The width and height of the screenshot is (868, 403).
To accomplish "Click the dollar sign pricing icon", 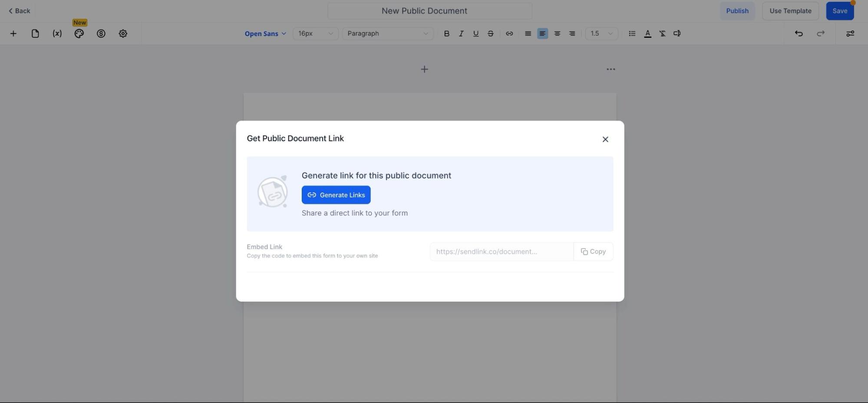I will click(x=101, y=33).
